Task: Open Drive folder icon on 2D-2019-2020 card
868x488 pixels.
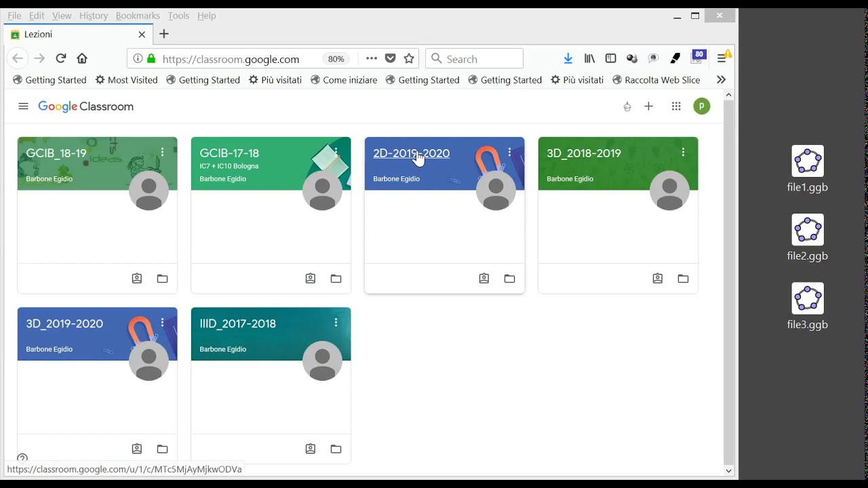Action: click(509, 279)
